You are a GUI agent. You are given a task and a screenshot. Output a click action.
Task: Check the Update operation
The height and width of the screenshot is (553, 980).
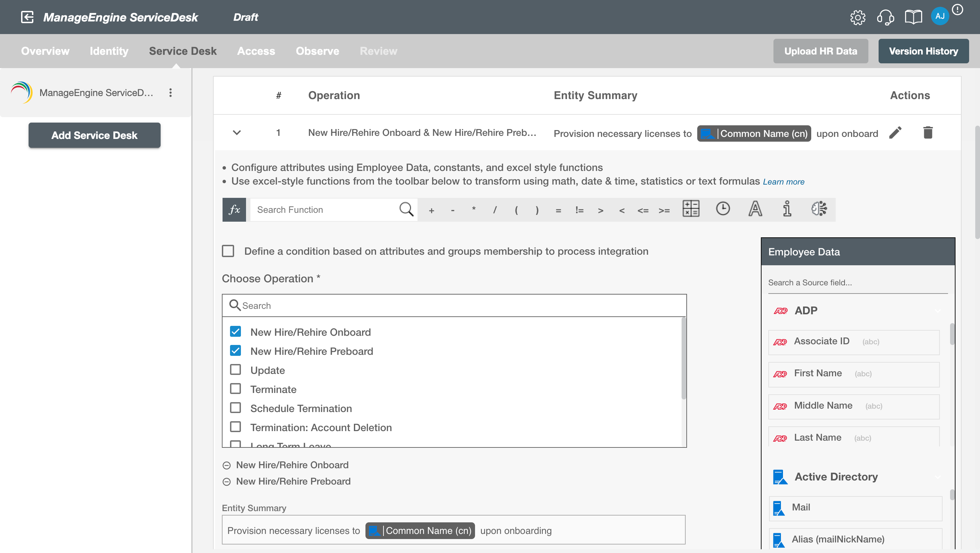[235, 369]
